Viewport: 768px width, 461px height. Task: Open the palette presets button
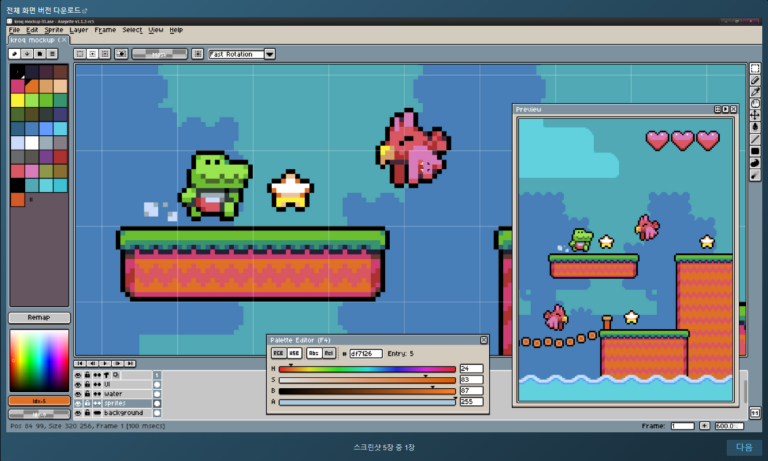point(40,54)
